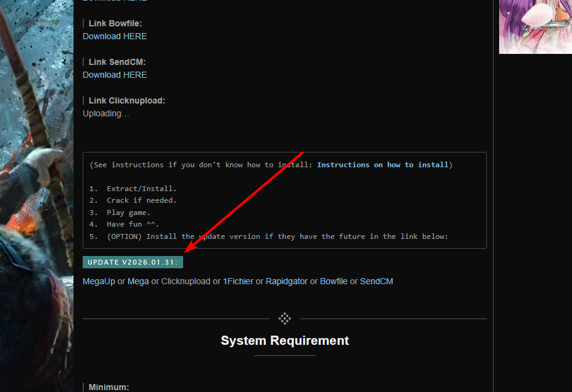
Task: Click the Link Clicknupload heading
Action: [127, 100]
